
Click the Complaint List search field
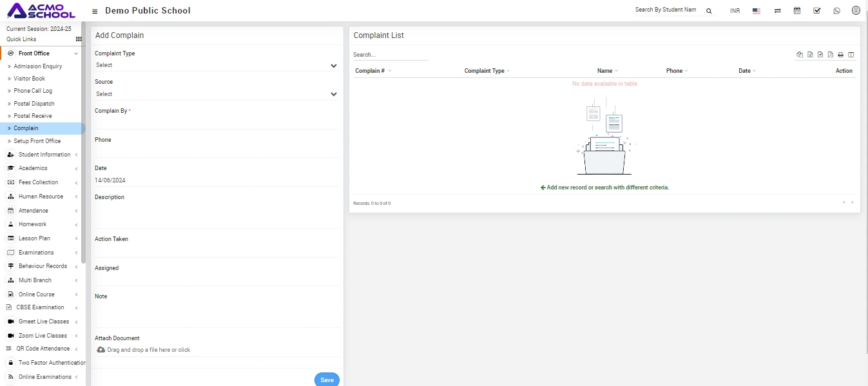[x=390, y=55]
